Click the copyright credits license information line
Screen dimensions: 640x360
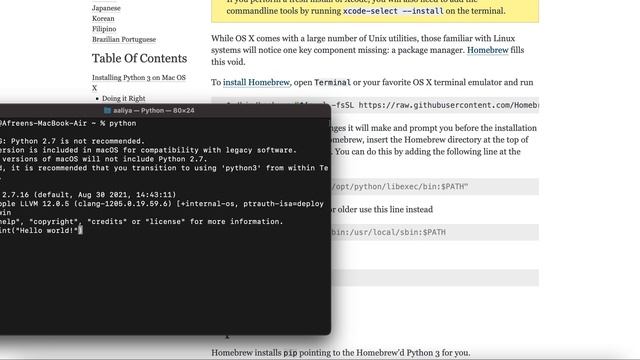[141, 222]
